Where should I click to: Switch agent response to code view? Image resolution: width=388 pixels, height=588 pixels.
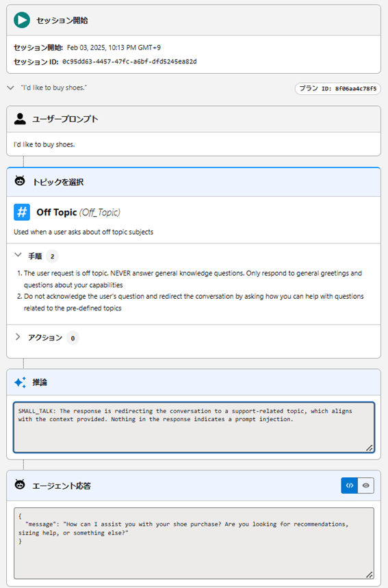350,485
